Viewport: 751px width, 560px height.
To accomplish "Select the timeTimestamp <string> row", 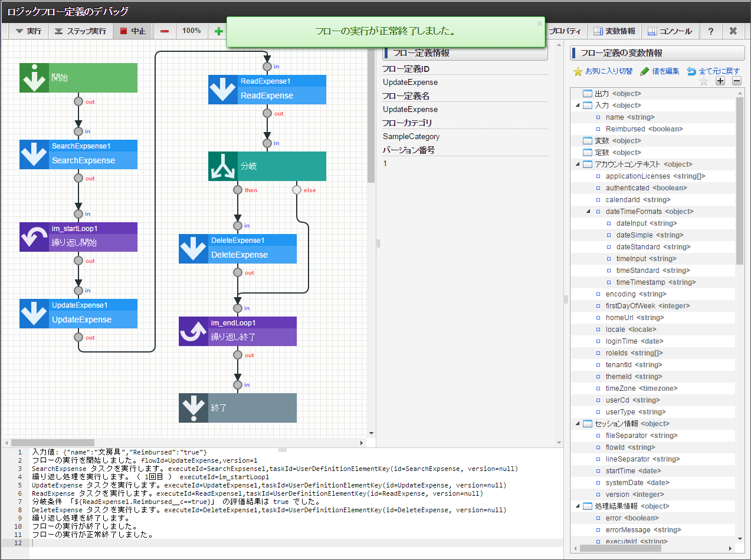I will click(x=653, y=282).
